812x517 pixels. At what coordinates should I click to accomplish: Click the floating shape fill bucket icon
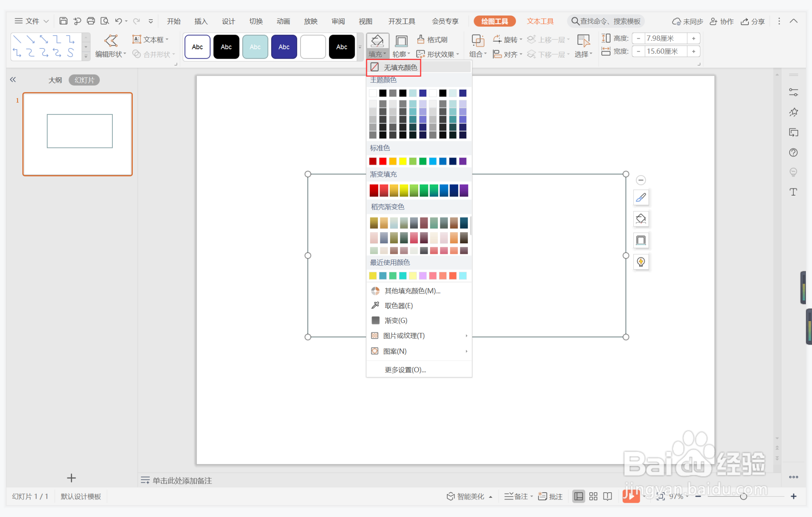[641, 219]
